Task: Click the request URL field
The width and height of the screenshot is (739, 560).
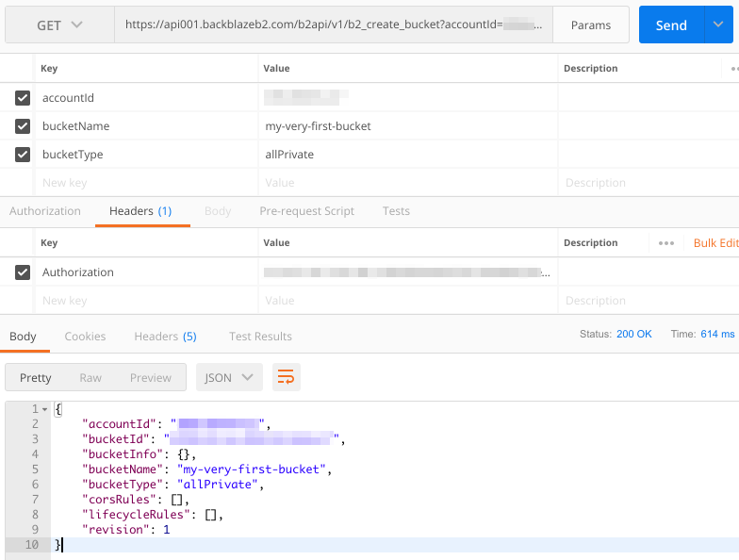Action: click(x=334, y=25)
